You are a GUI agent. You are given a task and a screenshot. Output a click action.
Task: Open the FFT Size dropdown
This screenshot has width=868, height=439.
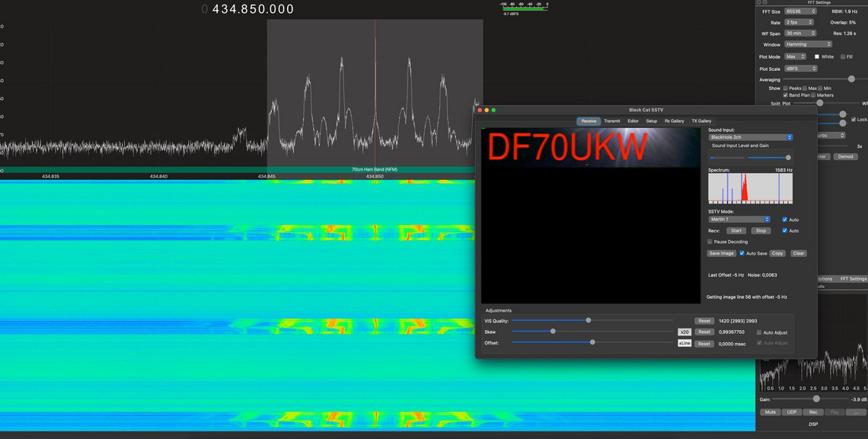point(800,11)
